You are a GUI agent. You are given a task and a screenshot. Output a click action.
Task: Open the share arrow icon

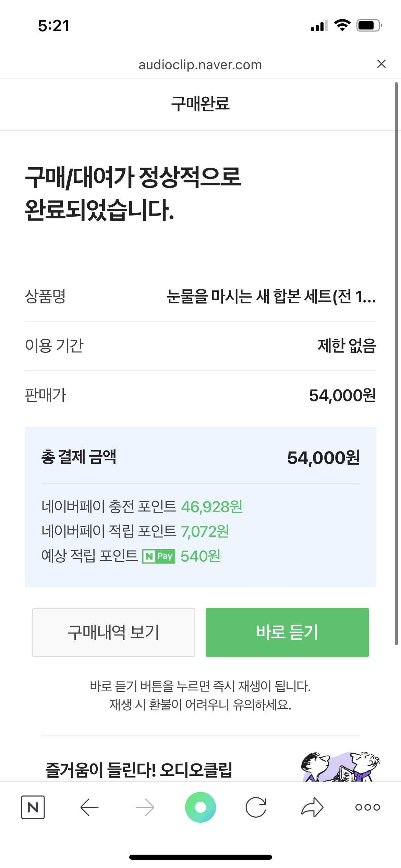tap(312, 807)
